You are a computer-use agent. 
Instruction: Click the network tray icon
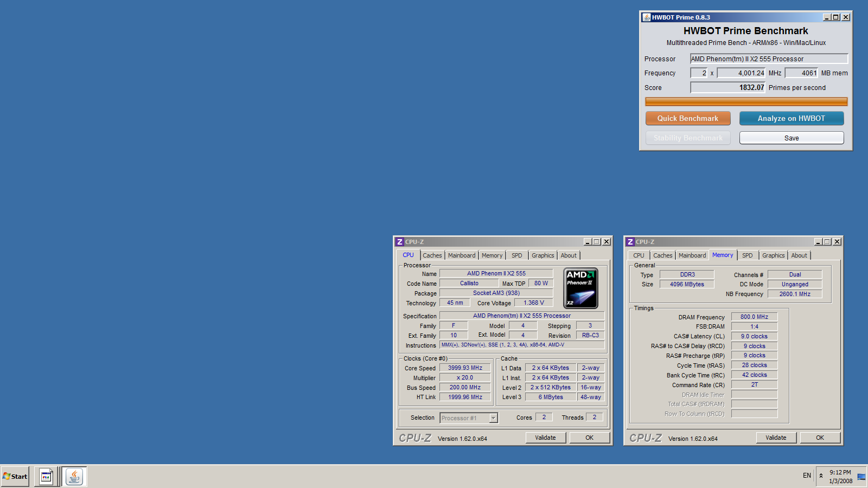(861, 477)
